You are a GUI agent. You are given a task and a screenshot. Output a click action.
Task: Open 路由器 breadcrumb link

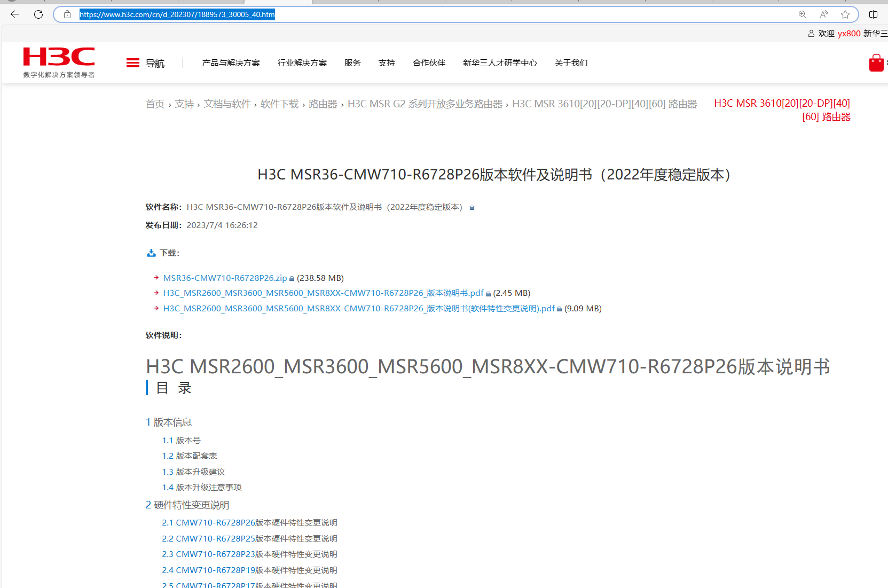point(323,104)
